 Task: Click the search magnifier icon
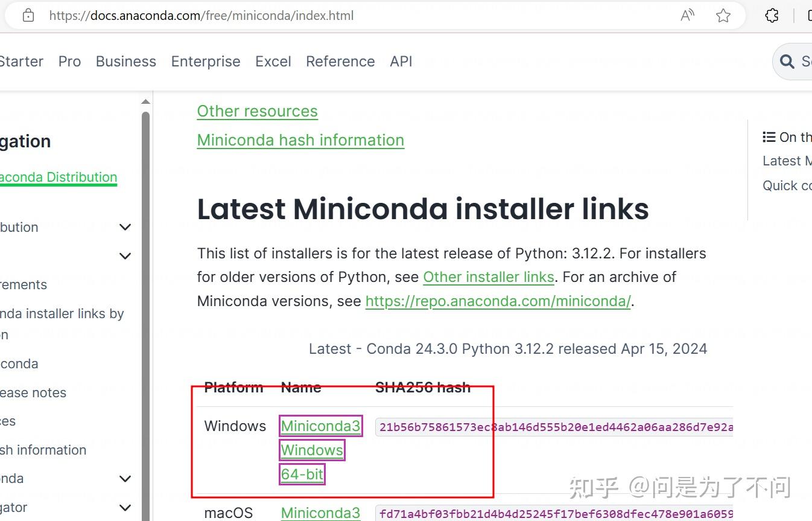point(787,61)
